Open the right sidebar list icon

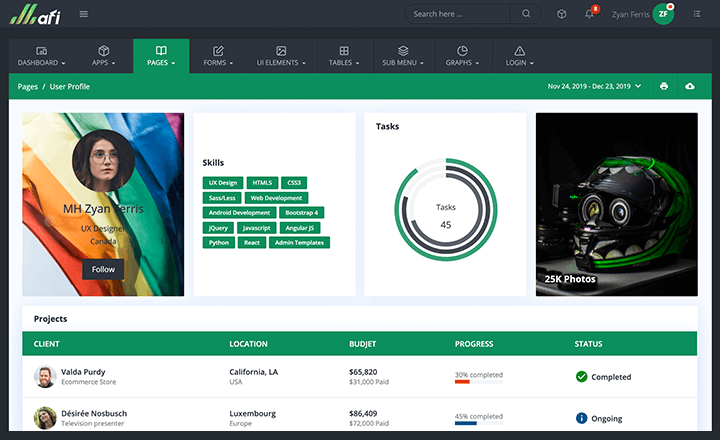[696, 14]
